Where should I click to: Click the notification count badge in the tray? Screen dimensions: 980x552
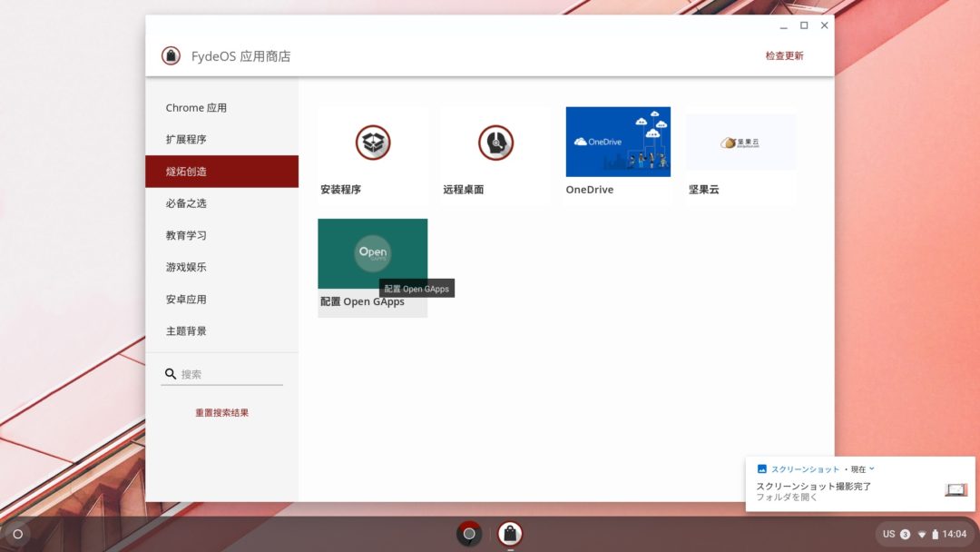click(905, 534)
